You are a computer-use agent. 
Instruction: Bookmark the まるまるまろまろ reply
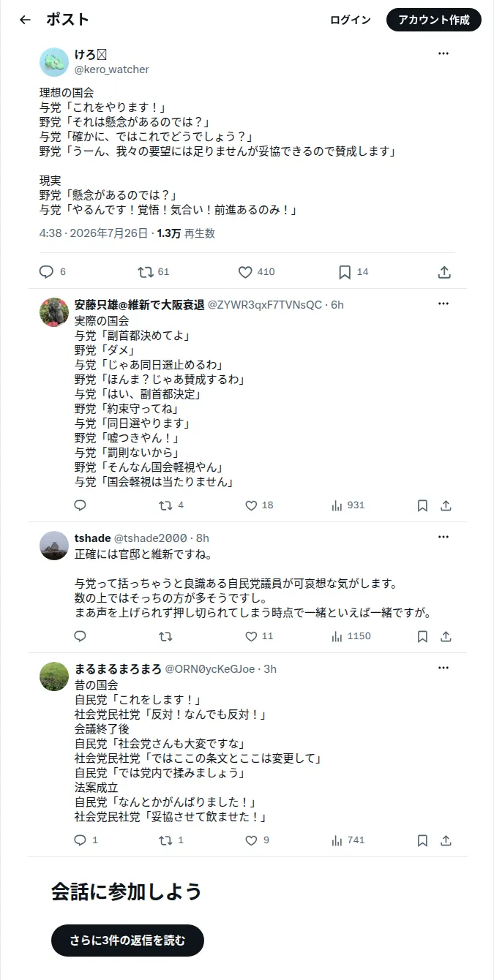tap(422, 840)
